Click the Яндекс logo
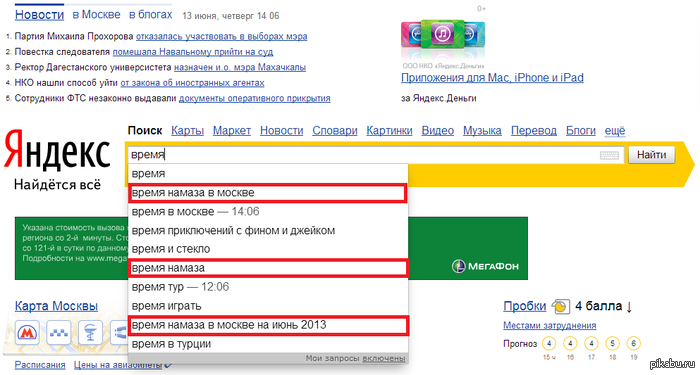The width and height of the screenshot is (700, 375). point(57,150)
